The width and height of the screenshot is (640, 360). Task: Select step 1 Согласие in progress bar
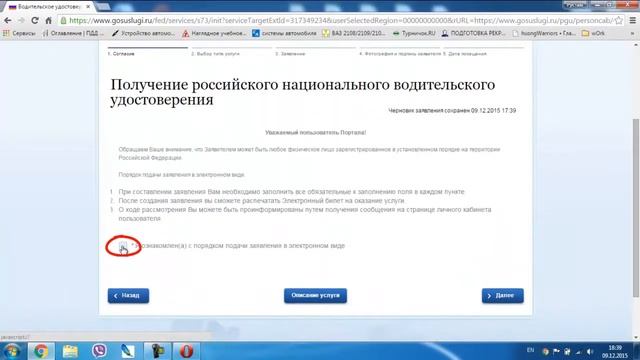coord(147,52)
